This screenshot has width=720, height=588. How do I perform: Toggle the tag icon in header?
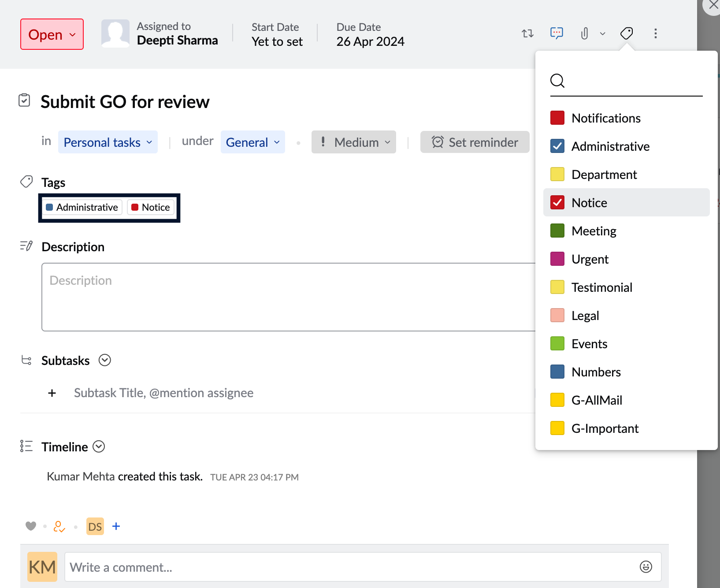tap(627, 33)
